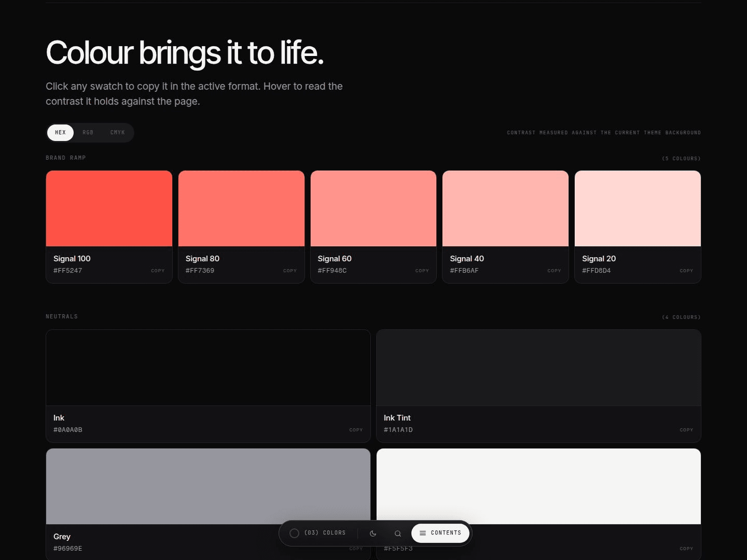
Task: Click the Signal 100 red swatch
Action: click(109, 208)
